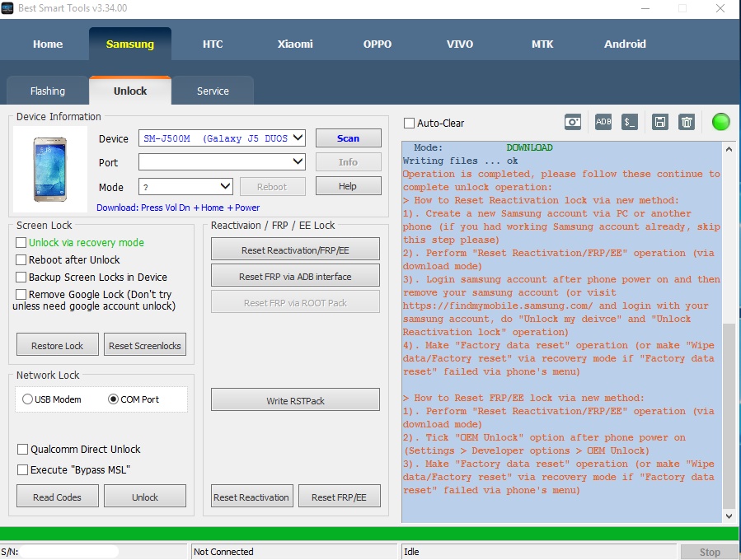Click the Reset Reactivation button
This screenshot has width=741, height=560.
251,497
